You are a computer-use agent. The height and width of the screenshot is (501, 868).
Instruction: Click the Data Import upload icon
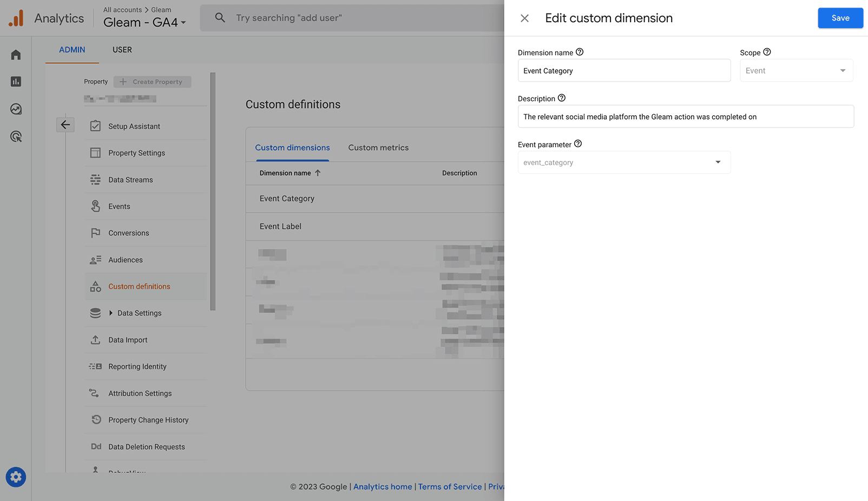pyautogui.click(x=96, y=339)
